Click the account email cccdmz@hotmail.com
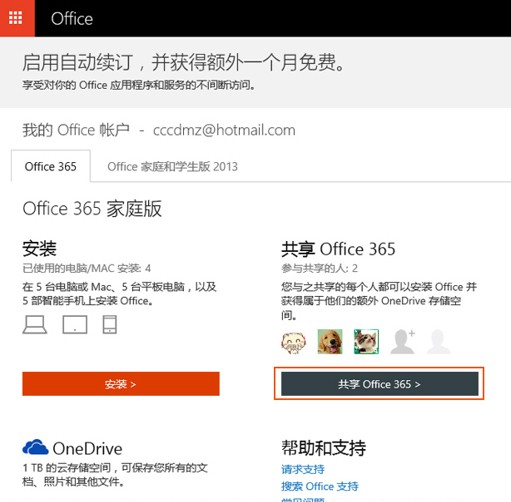The height and width of the screenshot is (502, 511). pos(224,130)
